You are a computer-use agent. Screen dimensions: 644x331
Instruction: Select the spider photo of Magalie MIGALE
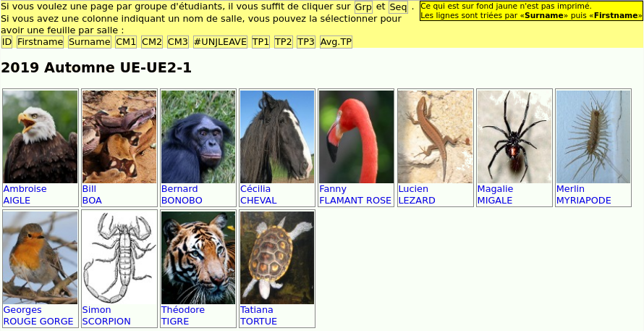pos(514,136)
